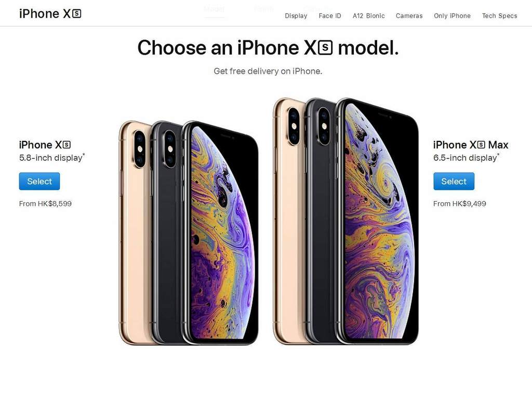Click the faded Model step tab

pyautogui.click(x=214, y=9)
